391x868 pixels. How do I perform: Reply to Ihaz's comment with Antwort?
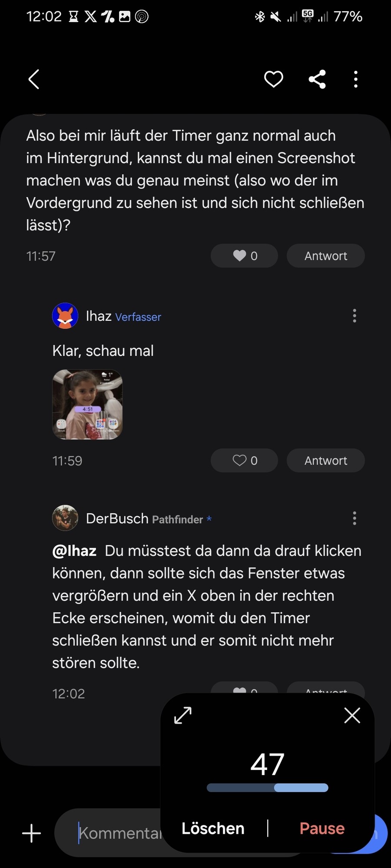point(325,460)
